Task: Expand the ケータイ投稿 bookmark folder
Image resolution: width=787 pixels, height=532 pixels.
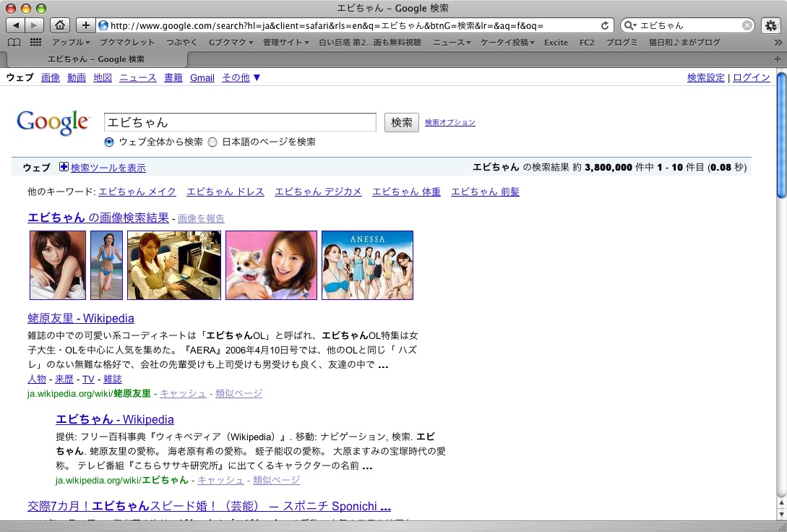Action: pyautogui.click(x=507, y=43)
